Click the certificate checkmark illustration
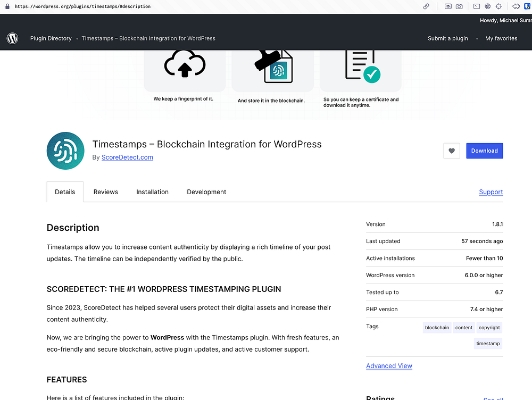The image size is (532, 400). pos(362,66)
